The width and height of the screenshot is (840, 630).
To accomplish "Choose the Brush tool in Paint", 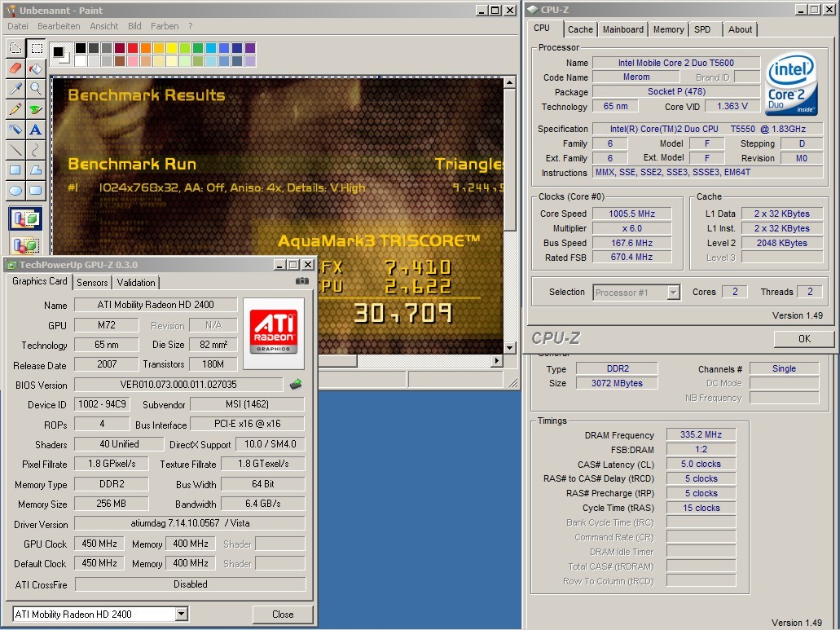I will [36, 109].
